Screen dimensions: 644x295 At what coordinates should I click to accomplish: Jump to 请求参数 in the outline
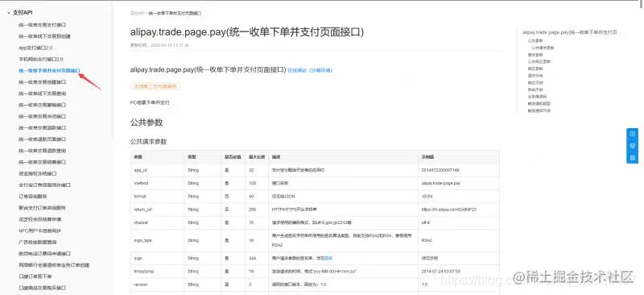pos(535,54)
